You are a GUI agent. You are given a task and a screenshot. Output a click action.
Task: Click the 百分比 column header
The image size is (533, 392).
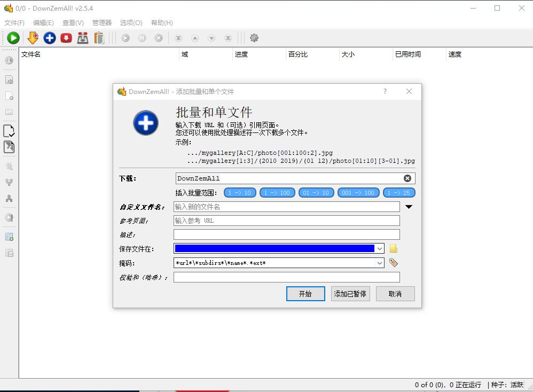[312, 54]
